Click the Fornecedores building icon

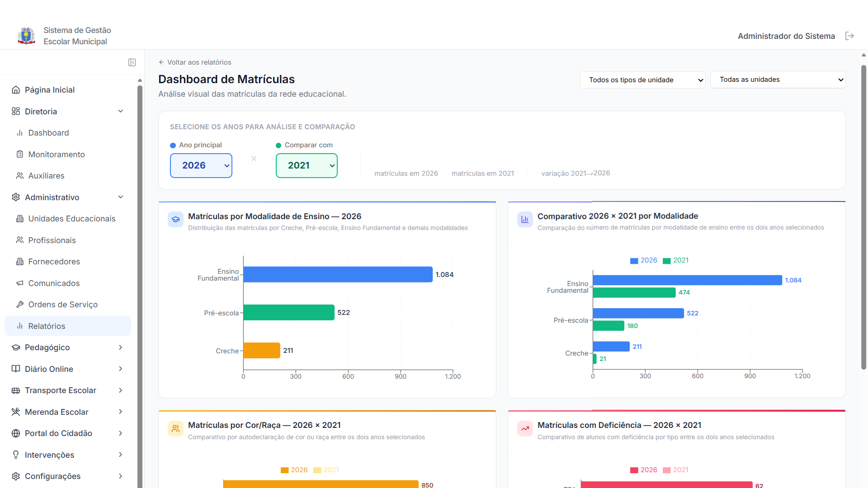pyautogui.click(x=20, y=262)
